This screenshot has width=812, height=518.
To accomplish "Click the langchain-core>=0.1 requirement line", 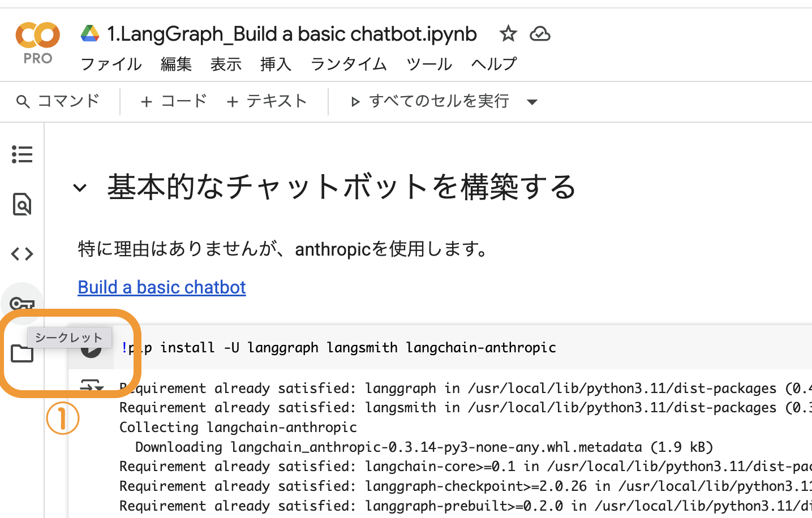I will [x=465, y=467].
